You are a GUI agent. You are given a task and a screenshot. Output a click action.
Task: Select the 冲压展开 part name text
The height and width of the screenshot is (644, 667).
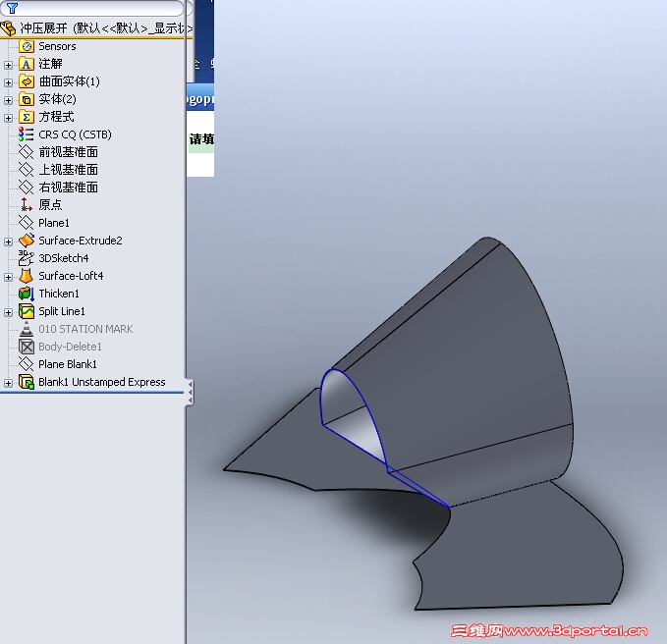[43, 28]
